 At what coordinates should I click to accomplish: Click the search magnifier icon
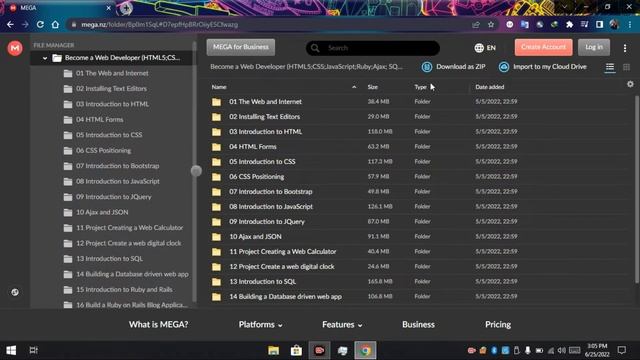coord(315,48)
